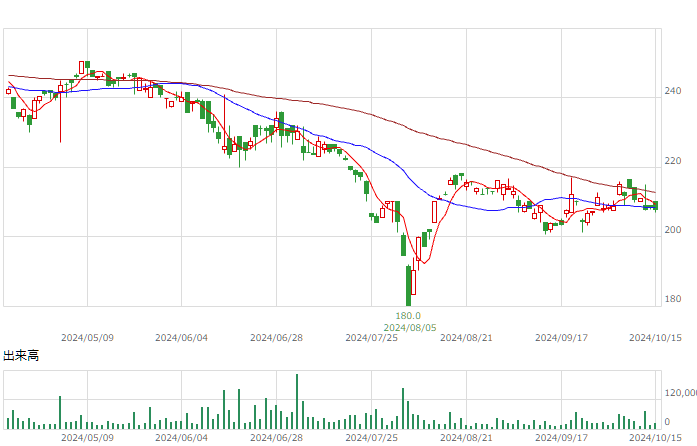Click the lowest green candlestick reaching 180
Viewport: 697px width, 446px height.
(409, 285)
